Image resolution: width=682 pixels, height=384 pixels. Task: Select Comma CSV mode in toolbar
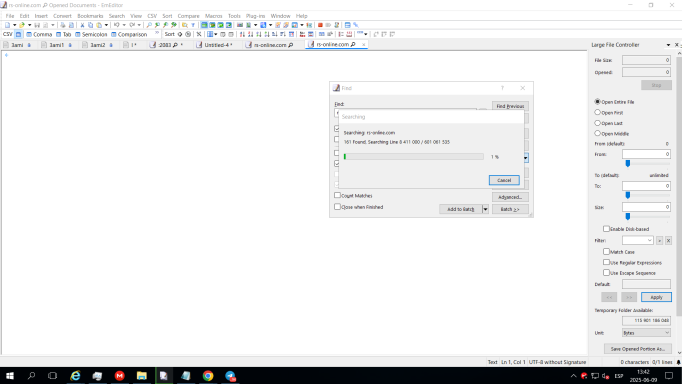(39, 34)
